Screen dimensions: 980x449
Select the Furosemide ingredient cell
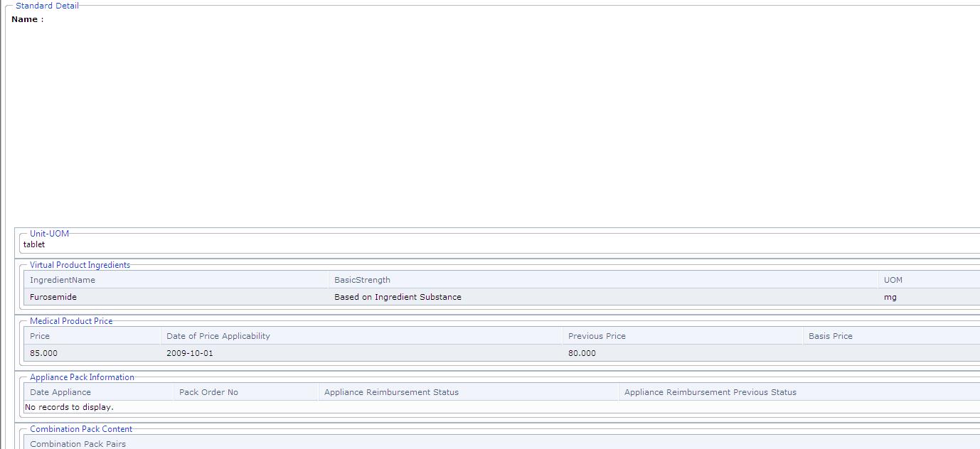[x=53, y=297]
